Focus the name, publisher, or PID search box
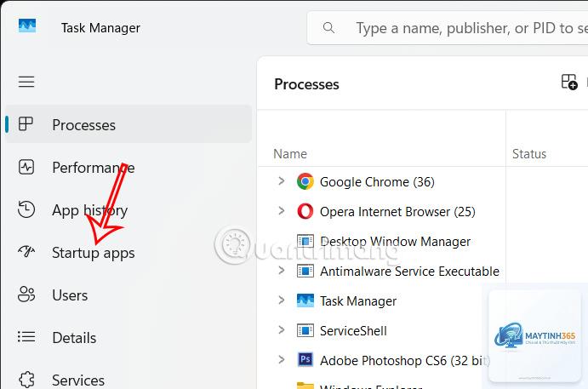 pos(448,28)
